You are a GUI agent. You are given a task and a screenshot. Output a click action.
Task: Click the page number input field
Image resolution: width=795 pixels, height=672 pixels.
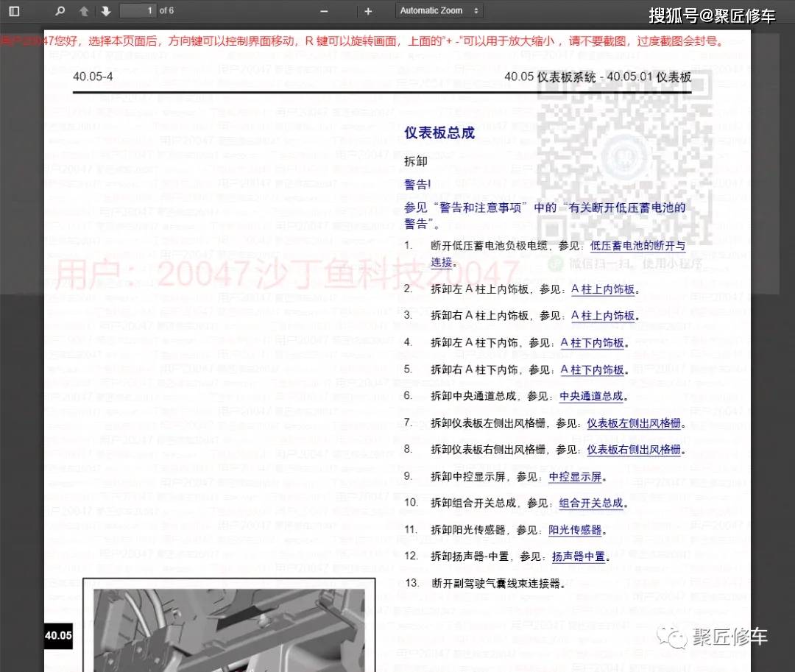(x=138, y=11)
